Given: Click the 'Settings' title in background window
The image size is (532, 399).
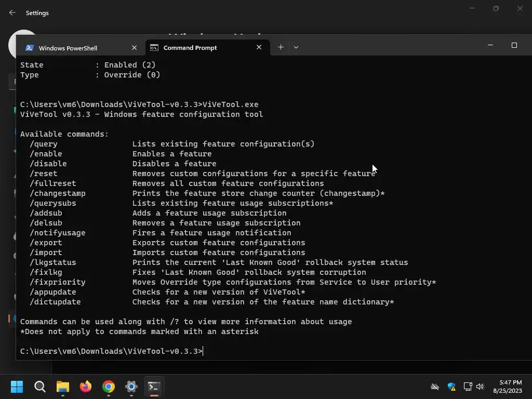Looking at the screenshot, I should tap(37, 13).
